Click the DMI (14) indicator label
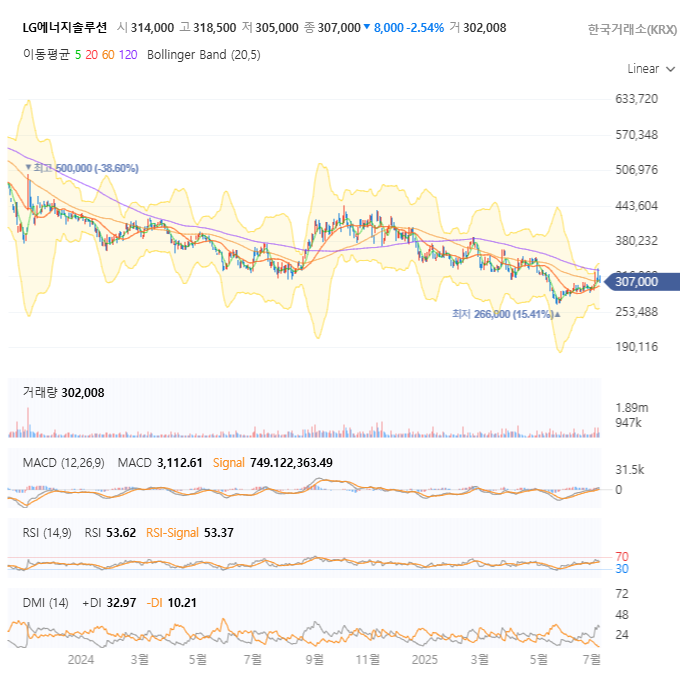This screenshot has width=680, height=697. 45,603
